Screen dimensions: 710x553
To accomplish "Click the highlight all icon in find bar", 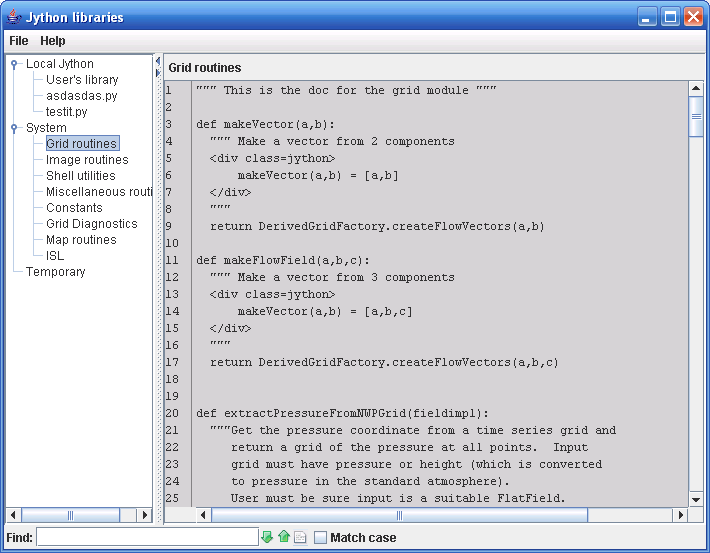I will (300, 537).
